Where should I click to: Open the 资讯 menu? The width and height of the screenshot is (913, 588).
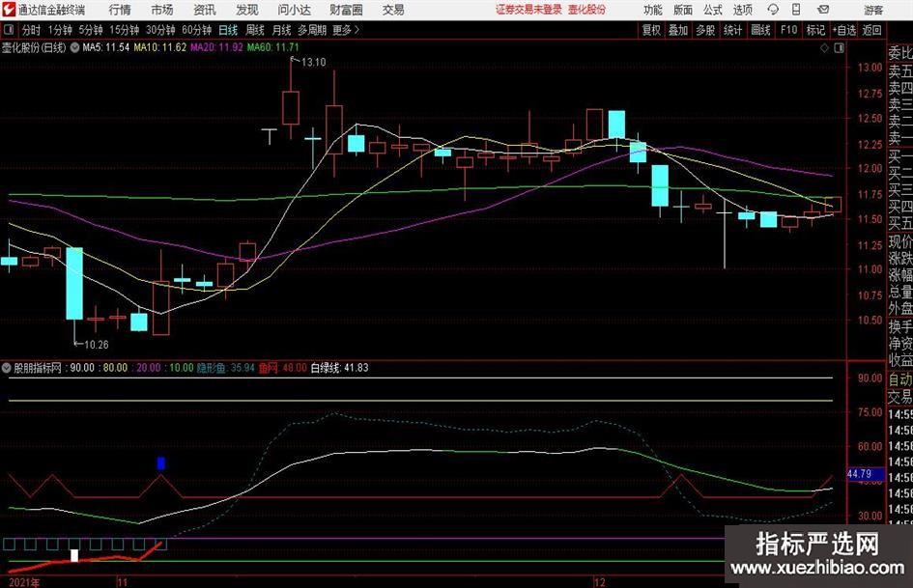click(205, 10)
